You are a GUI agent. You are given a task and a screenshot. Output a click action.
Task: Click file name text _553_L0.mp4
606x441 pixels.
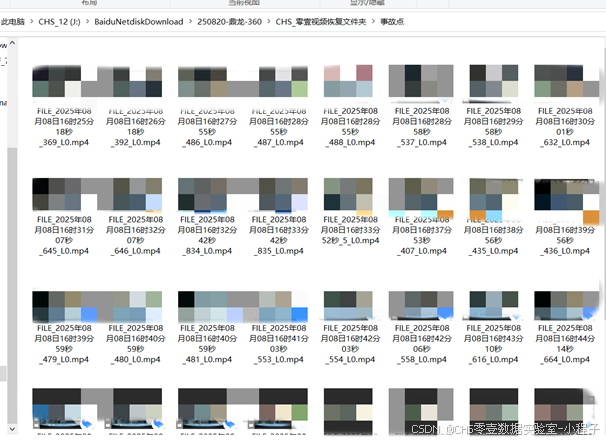(279, 359)
